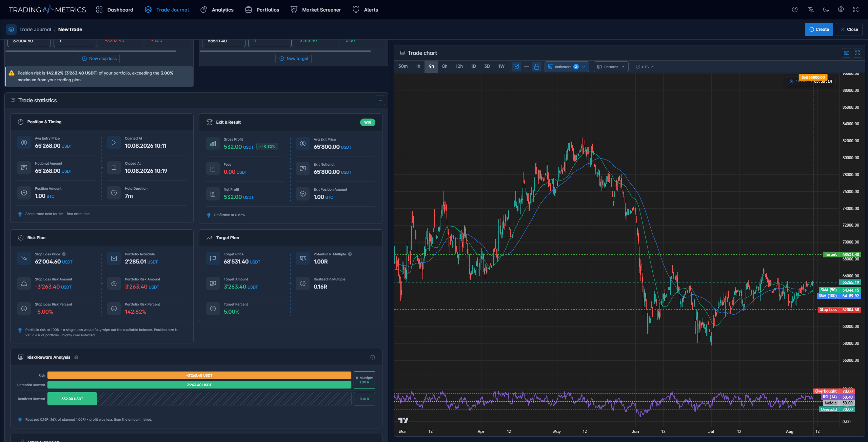The height and width of the screenshot is (442, 868).
Task: Open Alerts navigation item
Action: point(365,9)
